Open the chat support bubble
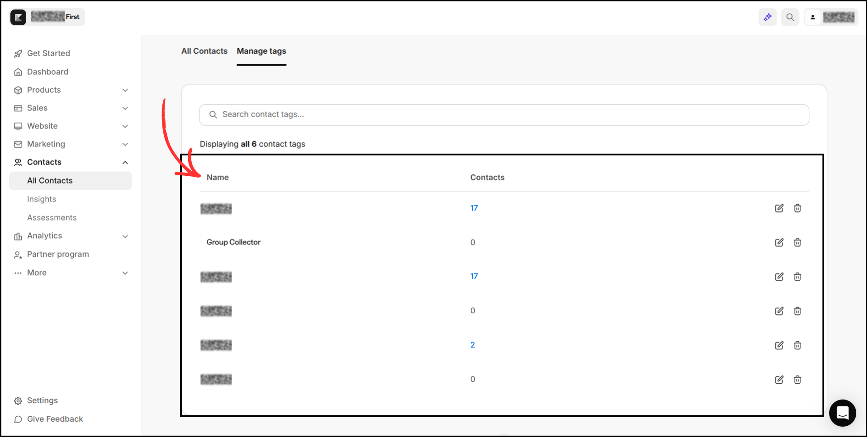 pyautogui.click(x=842, y=413)
